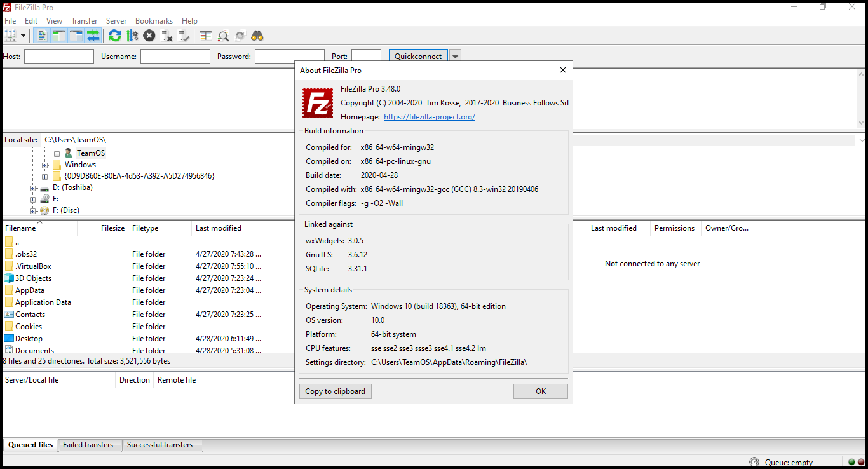Screen dimensions: 868x469
Task: Open the Server menu
Action: click(x=116, y=21)
